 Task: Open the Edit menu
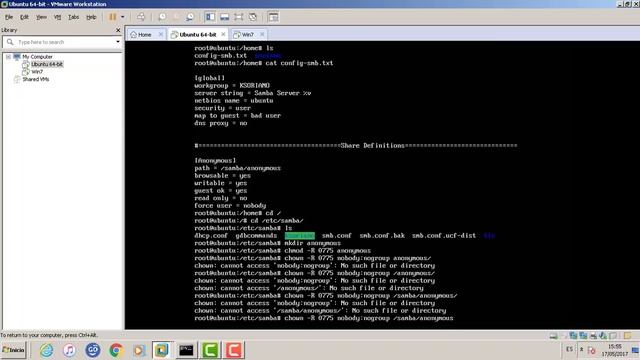24,17
